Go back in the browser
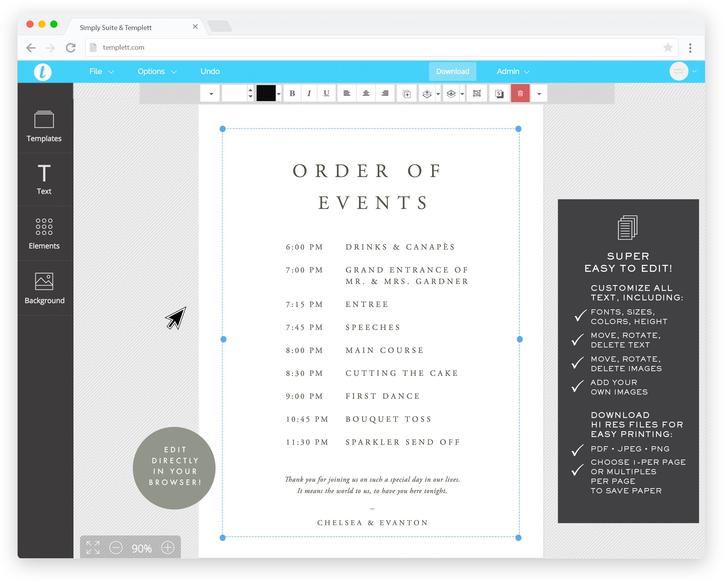The width and height of the screenshot is (728, 582). click(x=31, y=48)
